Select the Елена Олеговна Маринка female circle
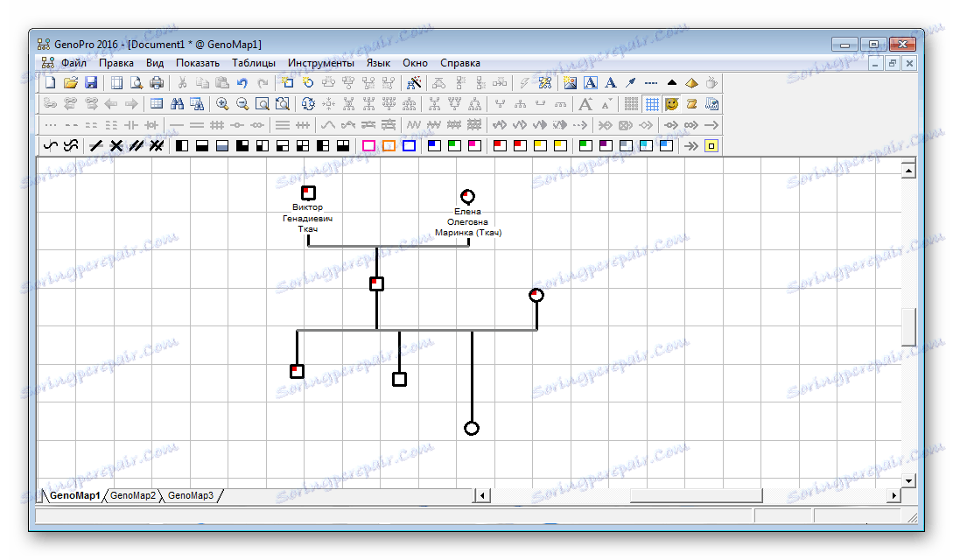Viewport: 953px width, 560px height. click(467, 196)
